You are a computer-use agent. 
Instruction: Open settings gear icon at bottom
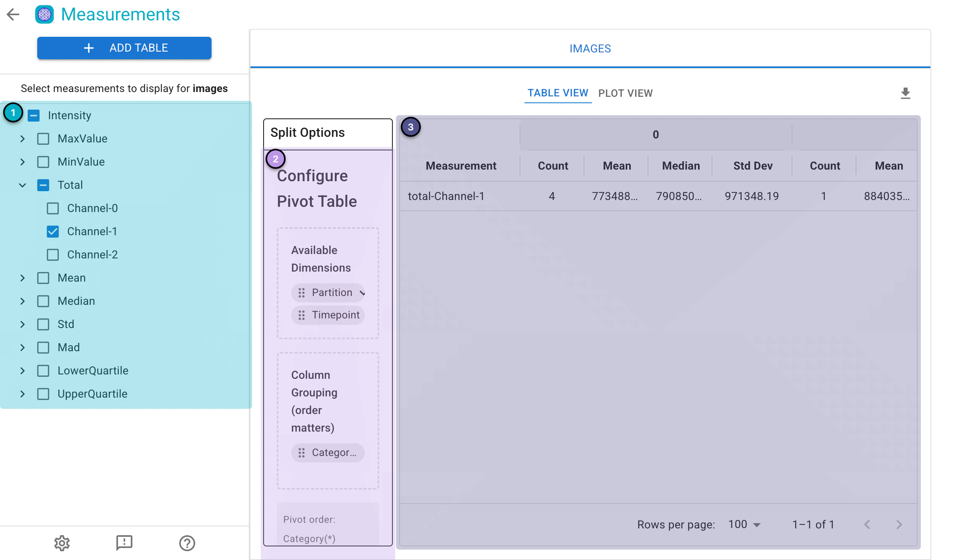click(62, 543)
